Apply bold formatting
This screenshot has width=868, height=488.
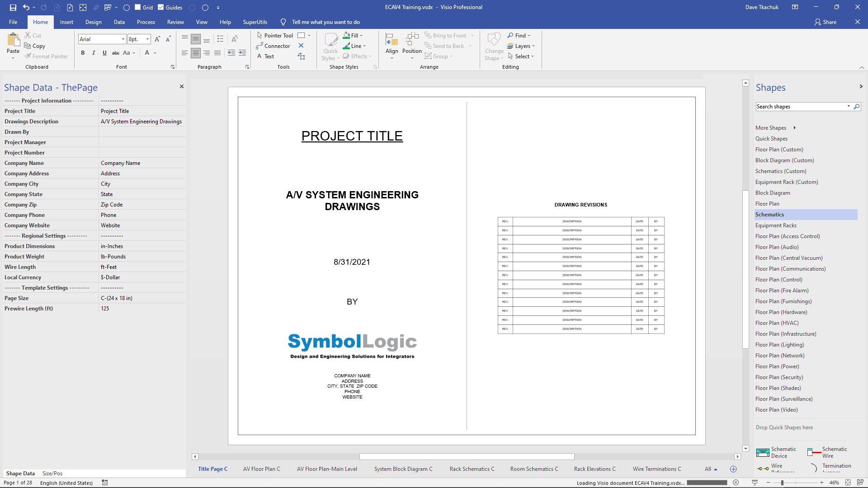point(83,53)
